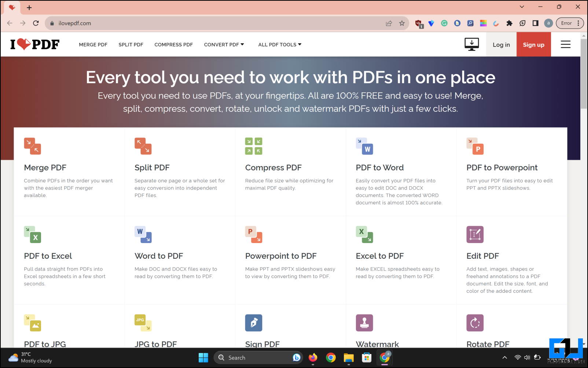Open Microsoft Store from the taskbar

click(x=367, y=358)
